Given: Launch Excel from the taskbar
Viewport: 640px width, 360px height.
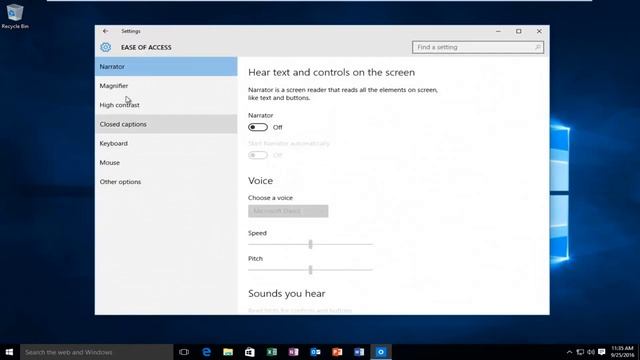Looking at the screenshot, I should (272, 352).
